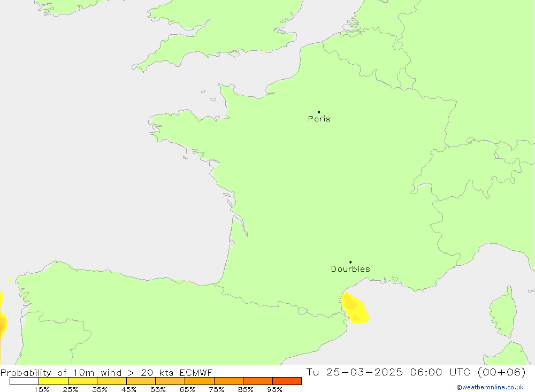Click the Dourbies location dot

(x=350, y=262)
